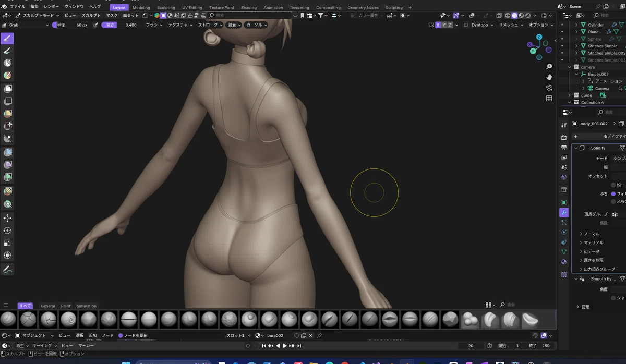This screenshot has width=626, height=364.
Task: Show the Simulation brush category
Action: [x=86, y=306]
